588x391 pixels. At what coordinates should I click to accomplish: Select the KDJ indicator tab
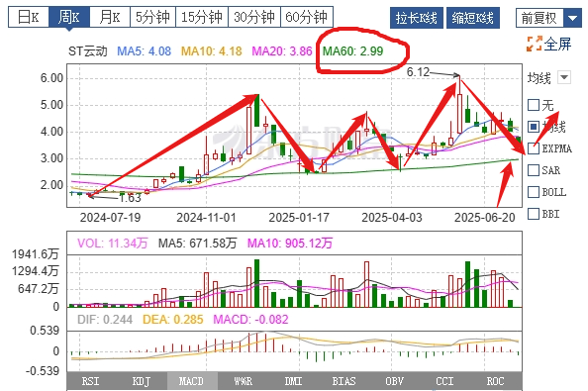click(x=142, y=381)
